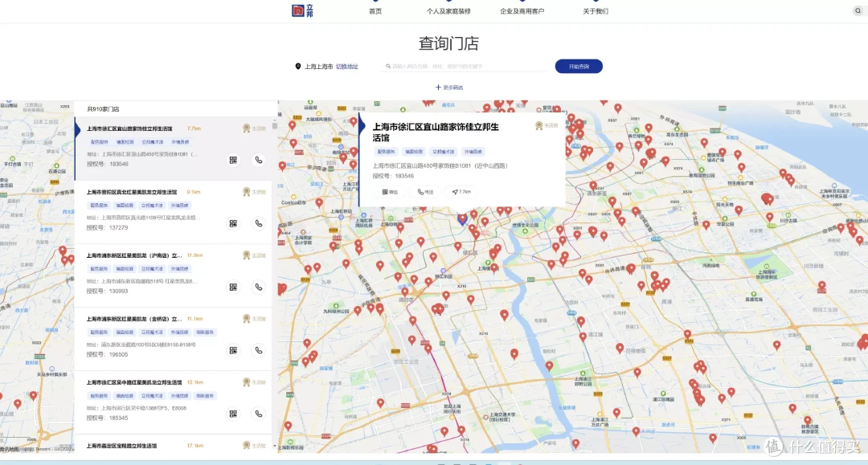This screenshot has height=465, width=868.
Task: Click 生活馆 badge in map popup card
Action: click(x=547, y=125)
